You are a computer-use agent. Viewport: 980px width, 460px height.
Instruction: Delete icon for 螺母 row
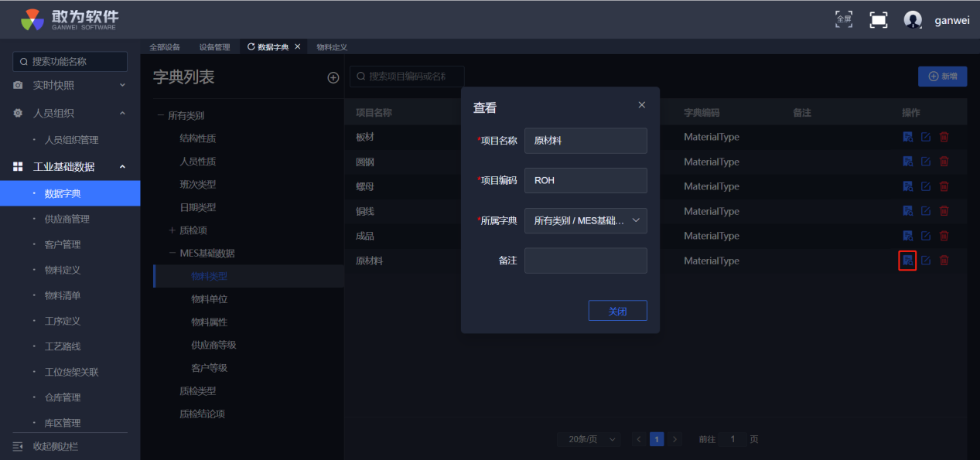point(944,186)
